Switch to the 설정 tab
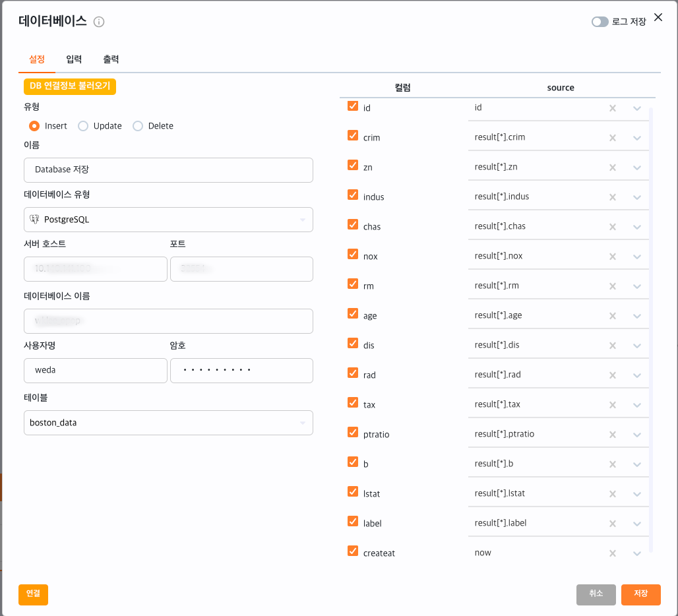 tap(37, 59)
